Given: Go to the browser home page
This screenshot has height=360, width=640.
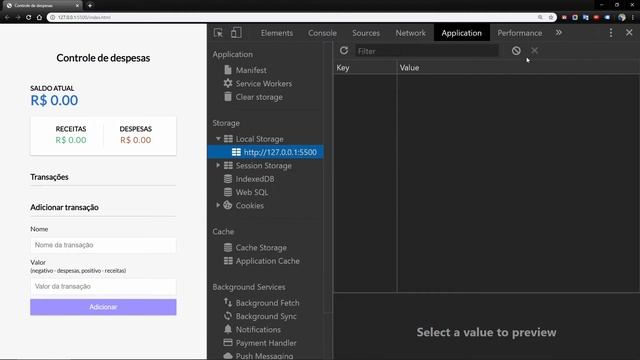Looking at the screenshot, I should (x=39, y=18).
